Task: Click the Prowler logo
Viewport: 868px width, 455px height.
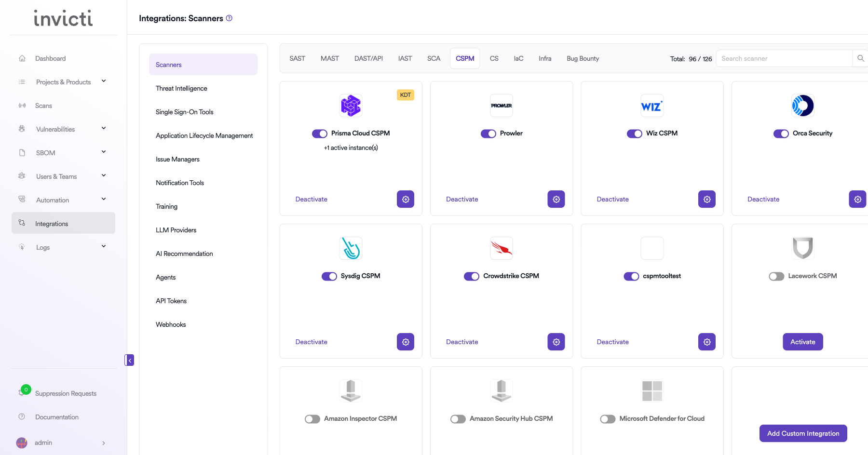Action: (x=502, y=106)
